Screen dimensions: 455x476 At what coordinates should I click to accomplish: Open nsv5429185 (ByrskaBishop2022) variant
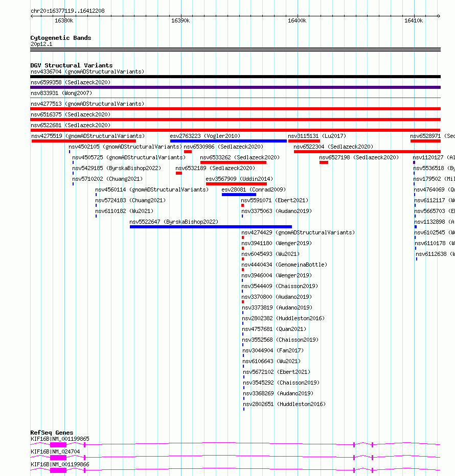coord(117,168)
